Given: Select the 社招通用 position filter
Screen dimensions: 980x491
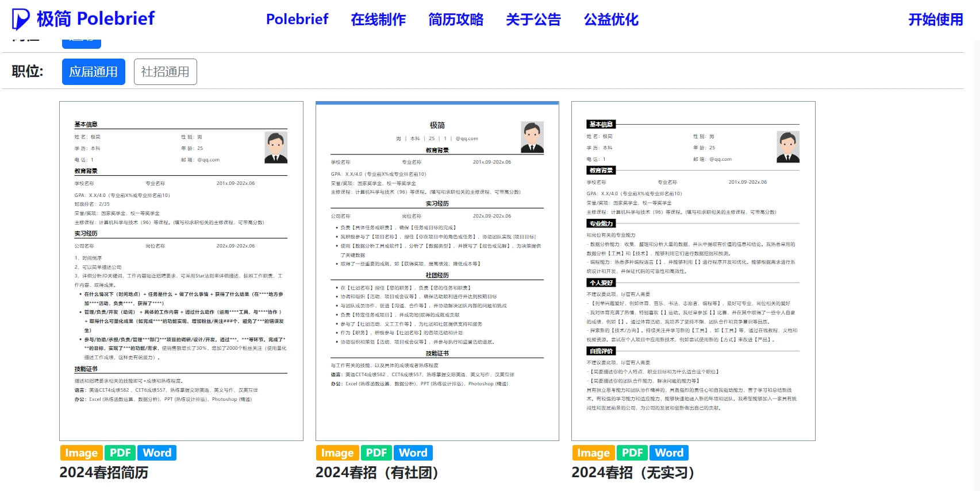Looking at the screenshot, I should [x=166, y=72].
